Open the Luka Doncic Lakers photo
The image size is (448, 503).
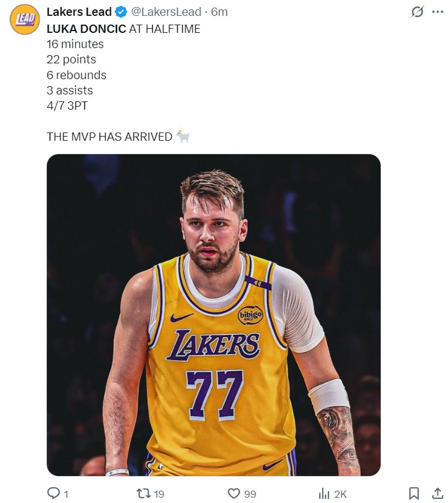[214, 315]
